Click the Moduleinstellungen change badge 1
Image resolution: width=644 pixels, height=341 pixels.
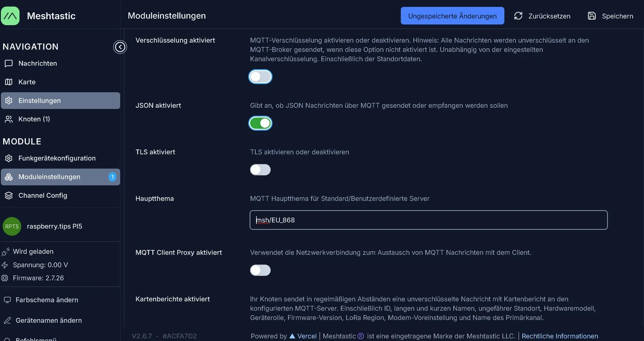tap(112, 177)
